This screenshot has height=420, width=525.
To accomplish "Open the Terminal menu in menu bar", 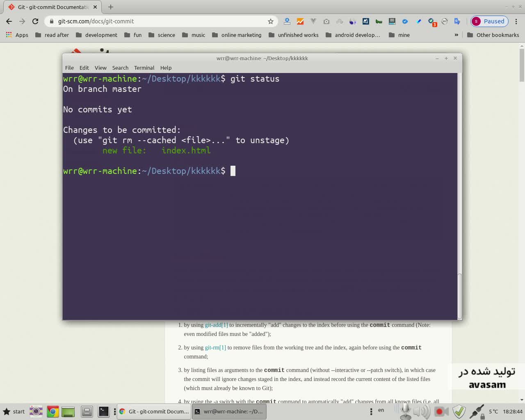I will 144,68.
